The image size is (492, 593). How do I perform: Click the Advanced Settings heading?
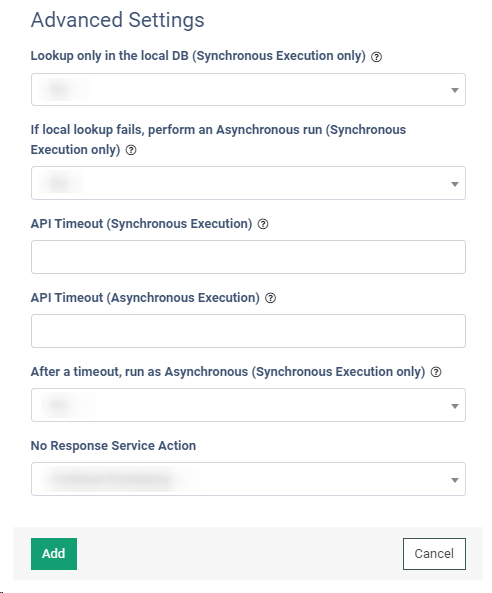[x=118, y=20]
